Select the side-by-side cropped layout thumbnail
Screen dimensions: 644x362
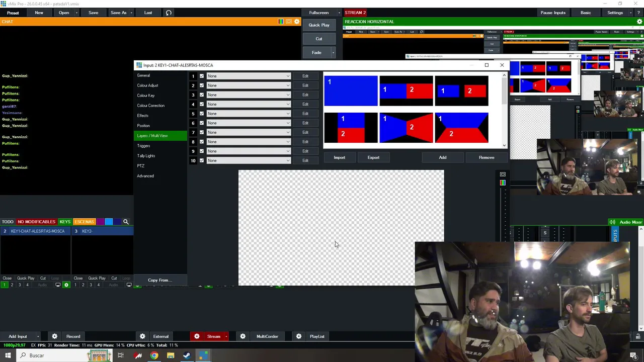[406, 91]
